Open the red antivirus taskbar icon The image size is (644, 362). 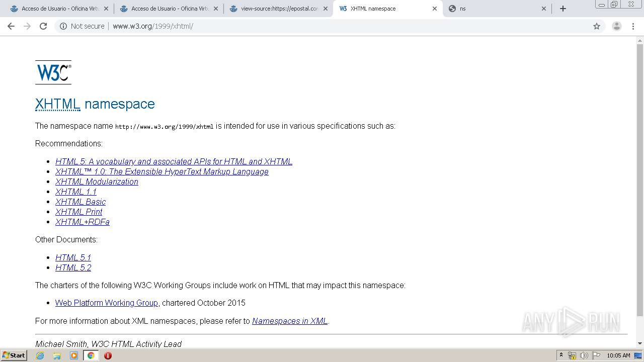click(x=108, y=355)
